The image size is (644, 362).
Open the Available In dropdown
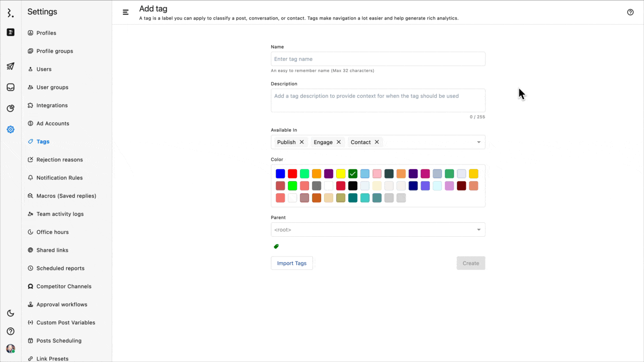tap(478, 142)
